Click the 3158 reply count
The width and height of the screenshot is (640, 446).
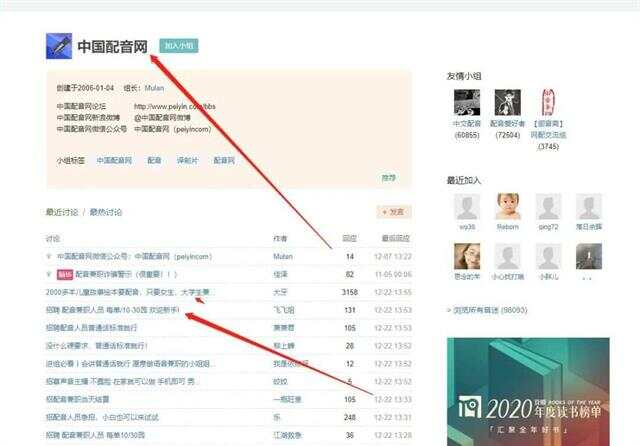(x=350, y=292)
